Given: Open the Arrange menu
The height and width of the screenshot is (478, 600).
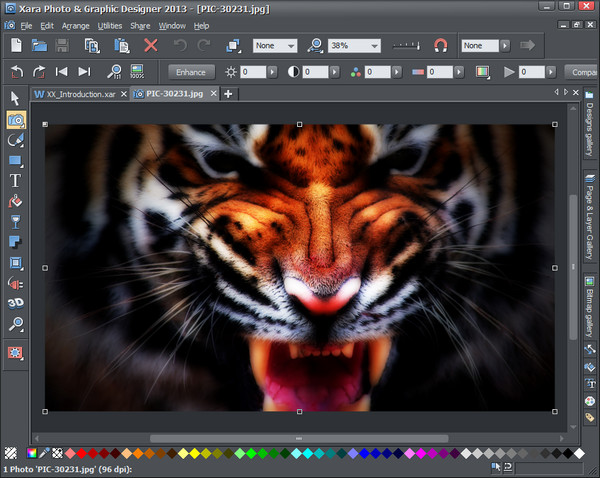Looking at the screenshot, I should click(75, 26).
